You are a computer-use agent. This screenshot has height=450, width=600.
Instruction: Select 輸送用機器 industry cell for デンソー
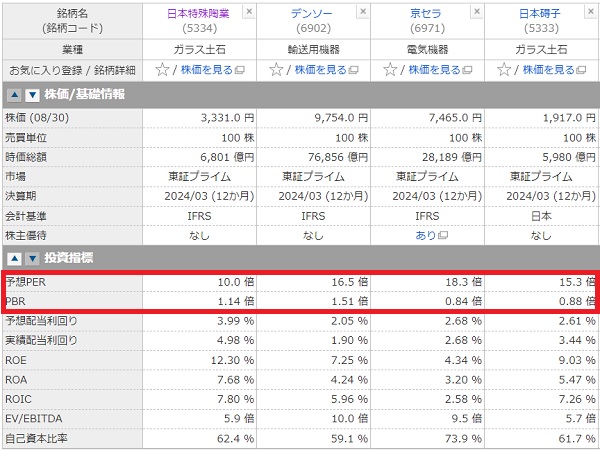pyautogui.click(x=313, y=50)
